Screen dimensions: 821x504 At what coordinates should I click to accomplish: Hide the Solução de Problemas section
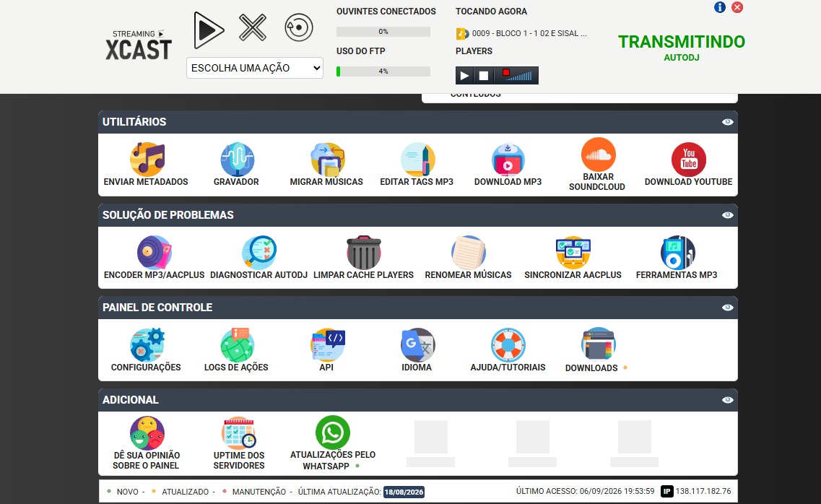coord(728,215)
